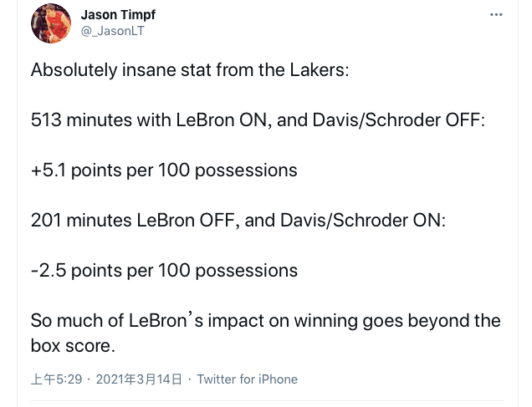Select the 'Davis/Schroder ON:' text
Screen dimensions: 532x407
(x=363, y=221)
